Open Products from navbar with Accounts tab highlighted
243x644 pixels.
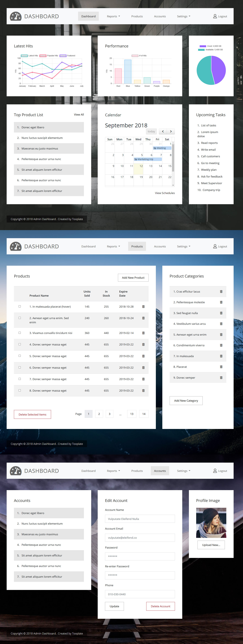pyautogui.click(x=137, y=471)
